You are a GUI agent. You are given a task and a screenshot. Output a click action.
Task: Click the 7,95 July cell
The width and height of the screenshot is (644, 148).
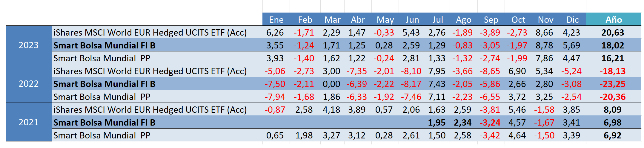point(437,71)
